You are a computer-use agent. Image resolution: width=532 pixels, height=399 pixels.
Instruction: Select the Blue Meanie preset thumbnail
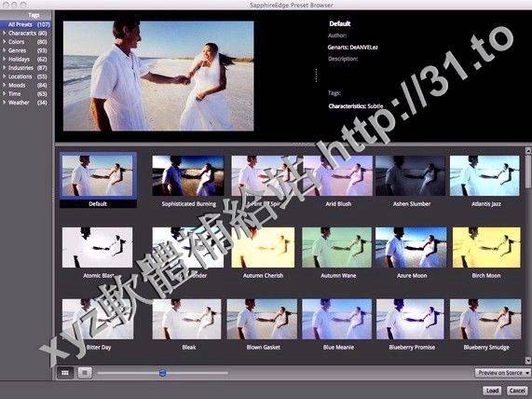(337, 319)
